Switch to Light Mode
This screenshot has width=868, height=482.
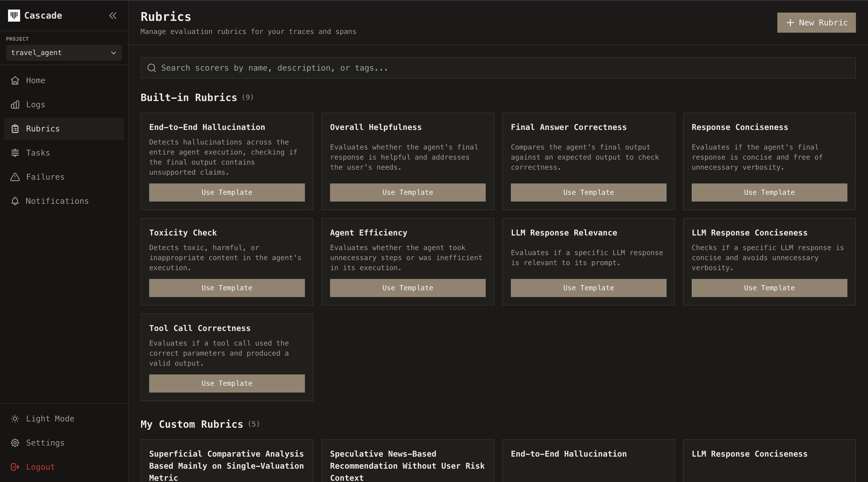pyautogui.click(x=42, y=419)
